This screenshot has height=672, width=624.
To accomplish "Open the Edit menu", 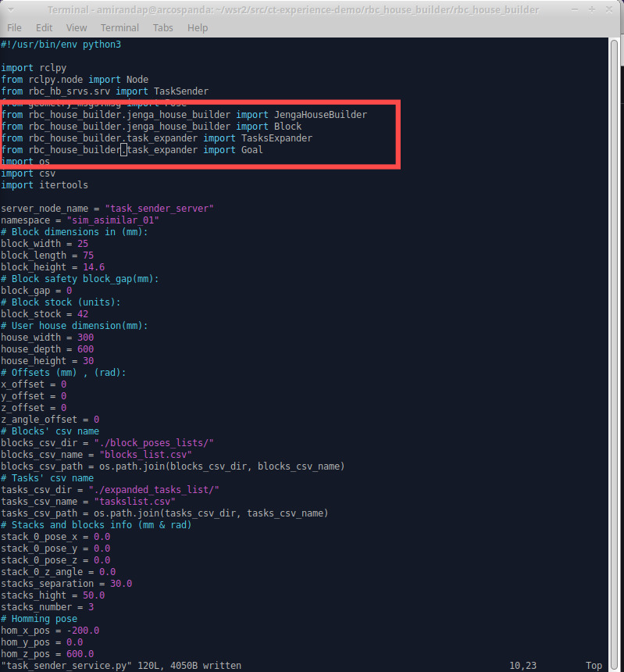I will (44, 27).
